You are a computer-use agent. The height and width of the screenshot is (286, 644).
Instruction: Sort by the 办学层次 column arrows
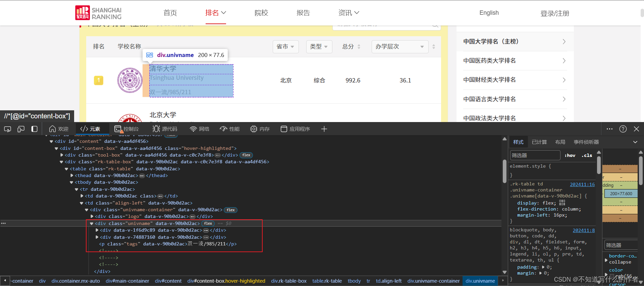click(434, 47)
